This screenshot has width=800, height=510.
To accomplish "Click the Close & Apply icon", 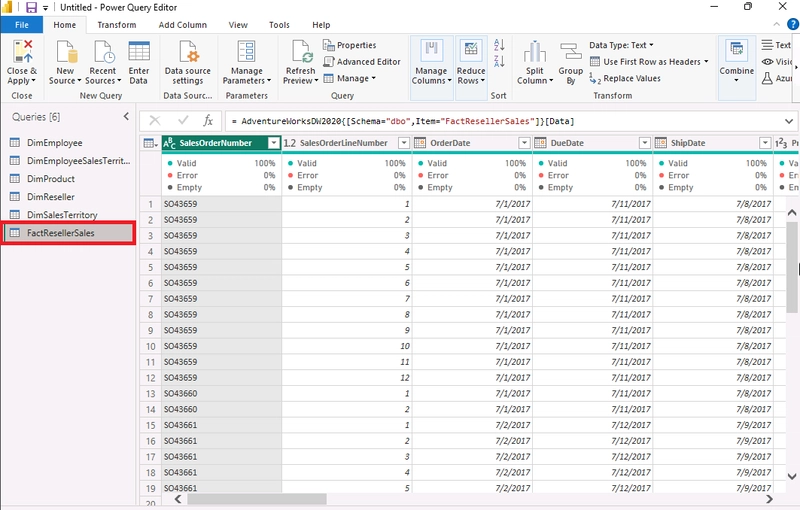I will click(x=22, y=52).
